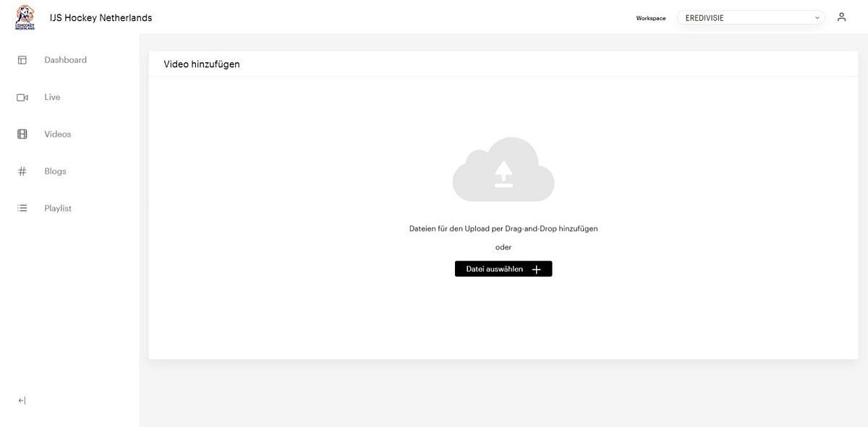Screen dimensions: 868x427
Task: Click the Videos film-strip icon
Action: point(22,133)
